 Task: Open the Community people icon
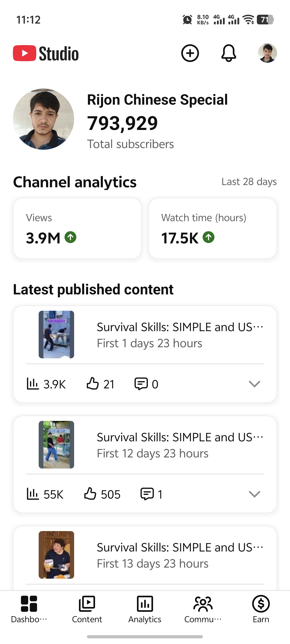tap(203, 604)
